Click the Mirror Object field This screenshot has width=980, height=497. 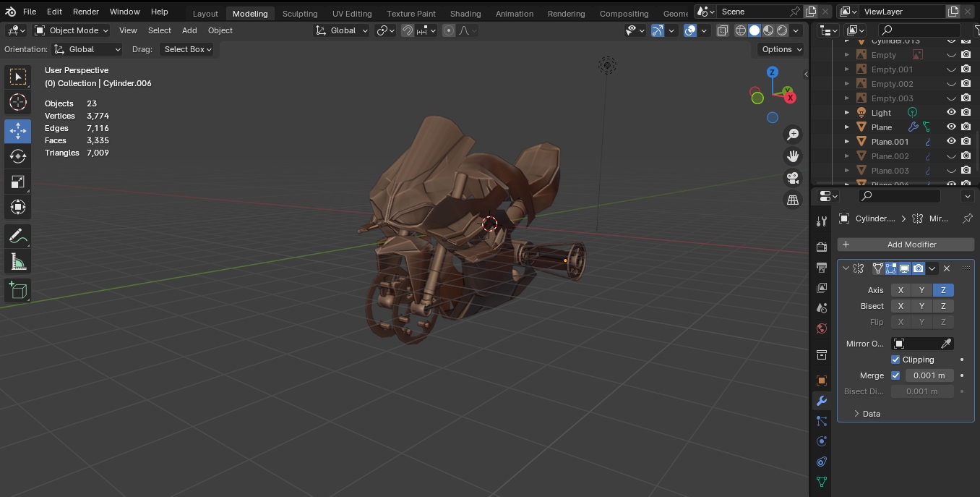click(922, 344)
